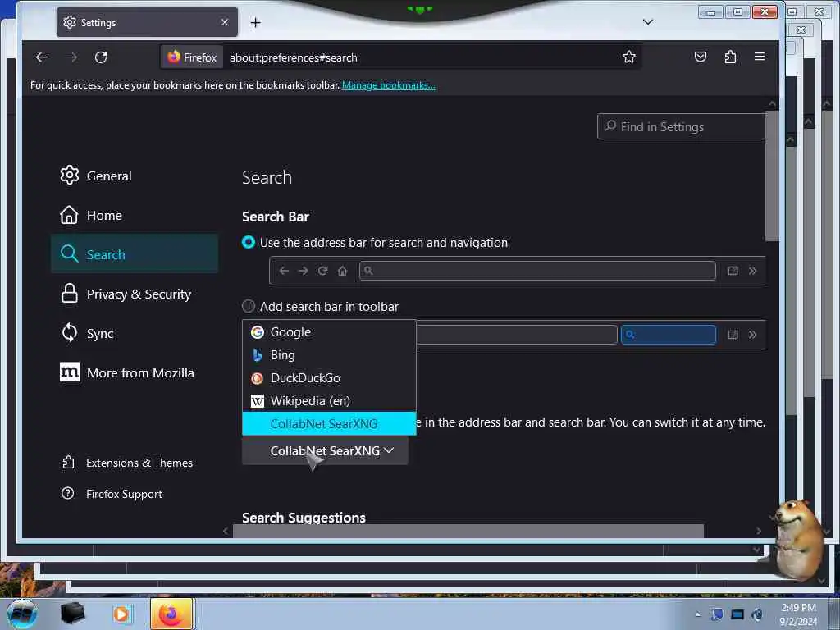Click the Settings tab title
The image size is (840, 630).
[98, 22]
